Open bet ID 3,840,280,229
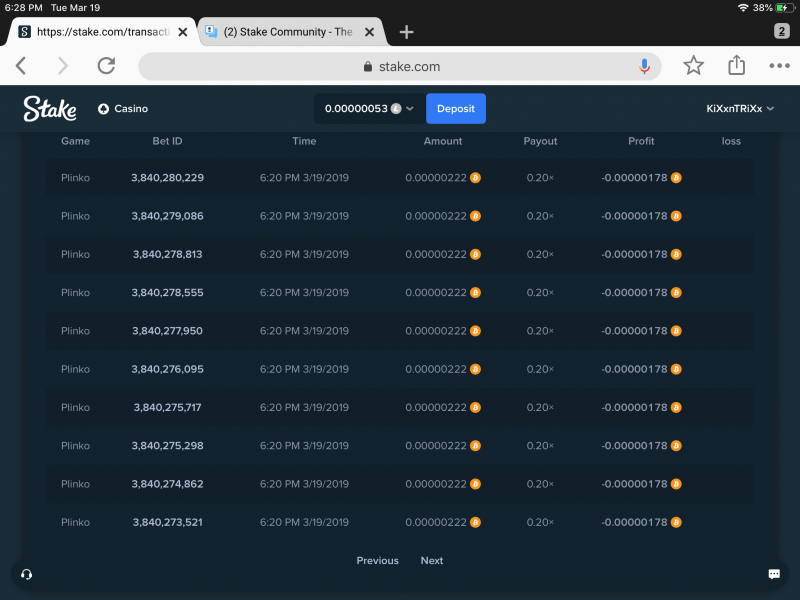800x600 pixels. [167, 178]
